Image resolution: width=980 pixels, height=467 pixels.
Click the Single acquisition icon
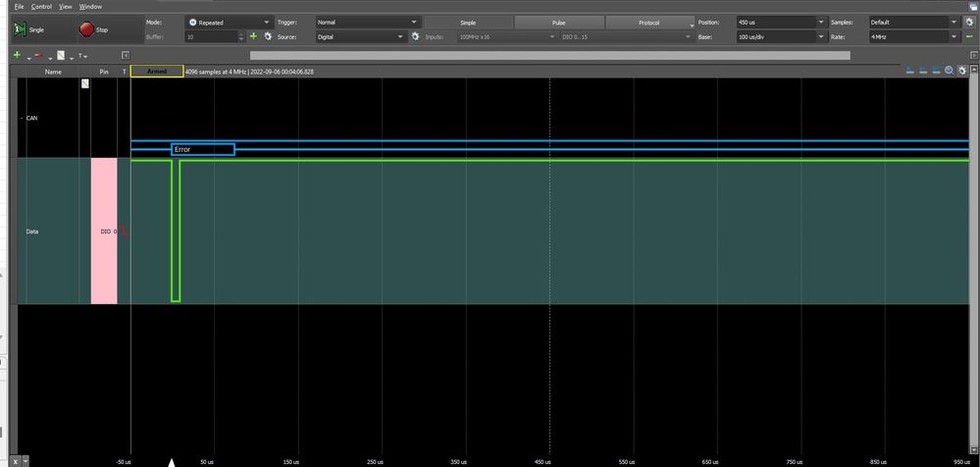click(22, 29)
